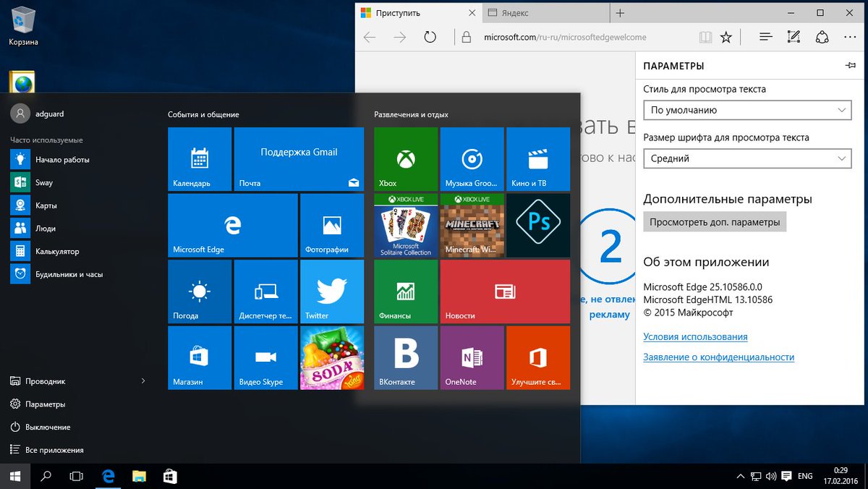Open the News tile (Новости)
Screen dimensions: 868x489
coord(505,292)
